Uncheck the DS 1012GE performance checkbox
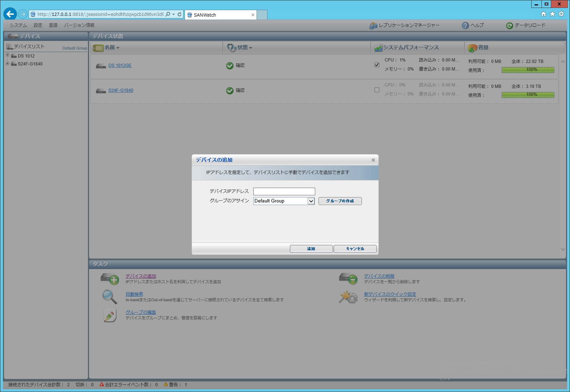This screenshot has width=570, height=392. tap(377, 65)
